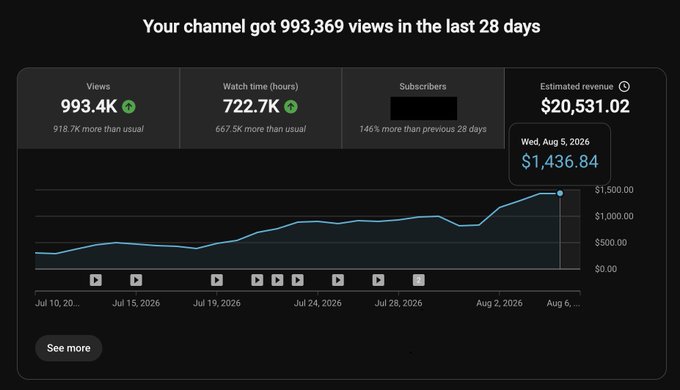Click the 722.7K watch time value
This screenshot has width=680, height=390.
pos(251,106)
